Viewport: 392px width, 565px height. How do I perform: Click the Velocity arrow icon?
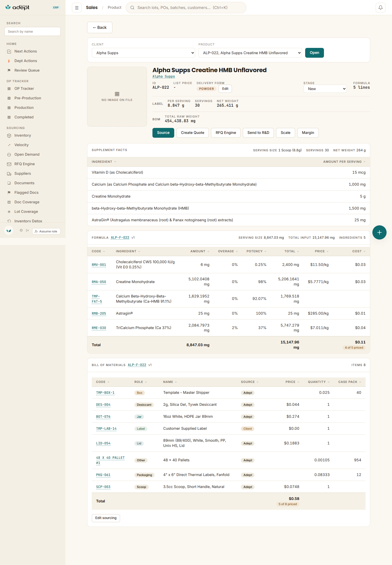[9, 145]
